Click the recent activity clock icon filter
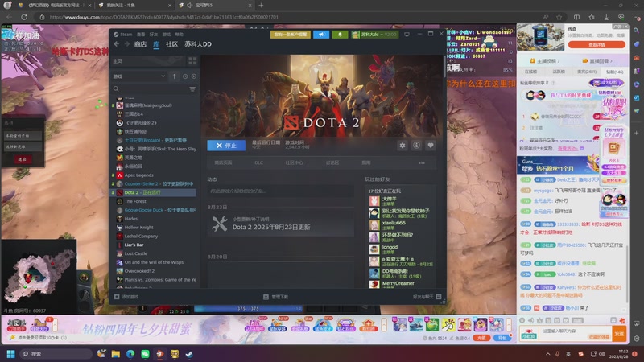 185,76
